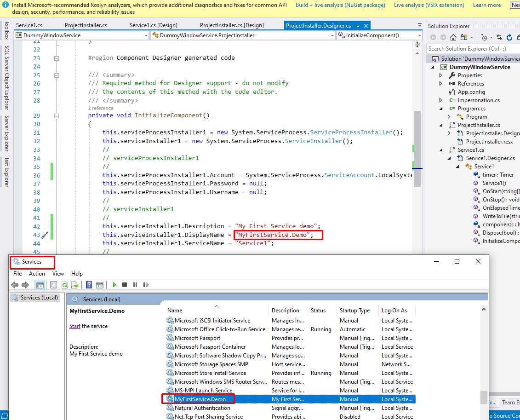520x420 pixels.
Task: Refresh the services list
Action: 65,285
